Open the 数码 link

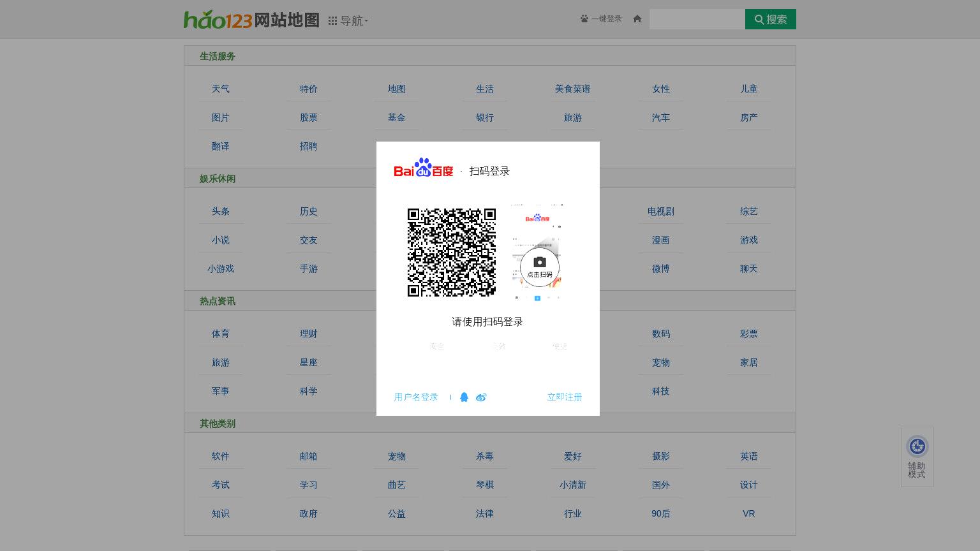point(661,334)
